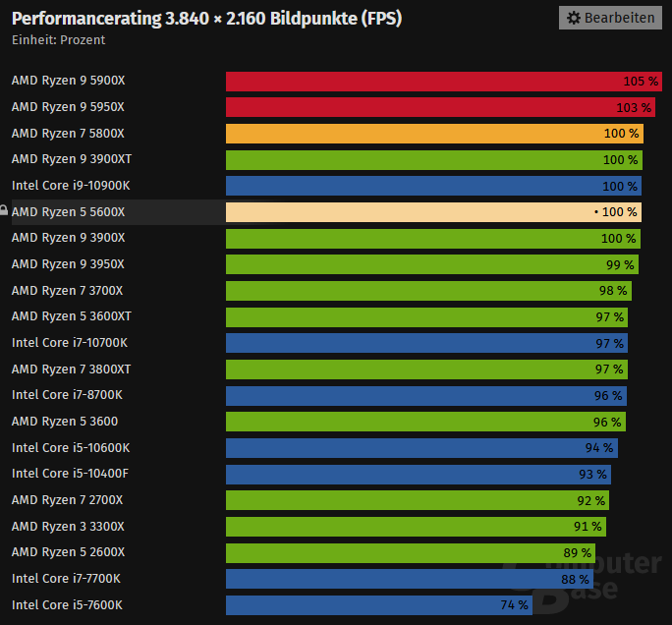Select the Intel Core i9-10900K label
Screen dimensions: 672x625
[71, 186]
